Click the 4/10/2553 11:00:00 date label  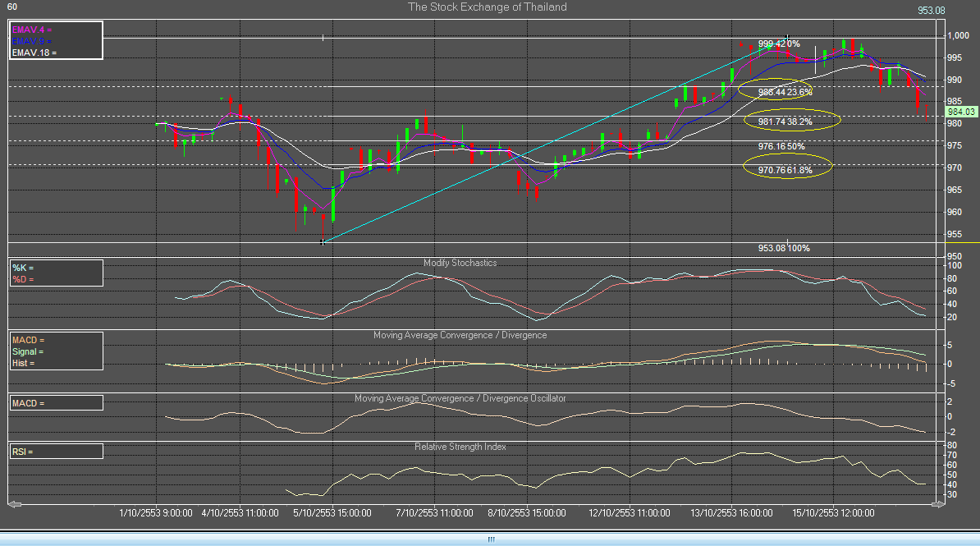pyautogui.click(x=240, y=513)
